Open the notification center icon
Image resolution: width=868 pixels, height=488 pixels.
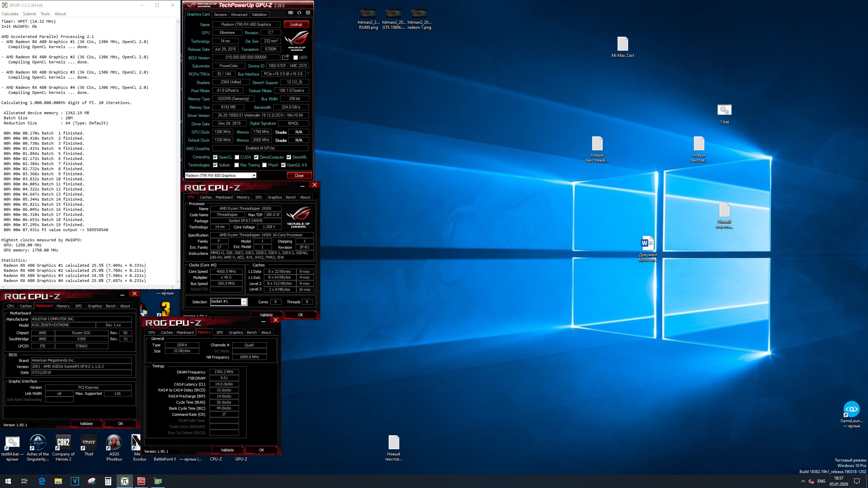coord(857,481)
